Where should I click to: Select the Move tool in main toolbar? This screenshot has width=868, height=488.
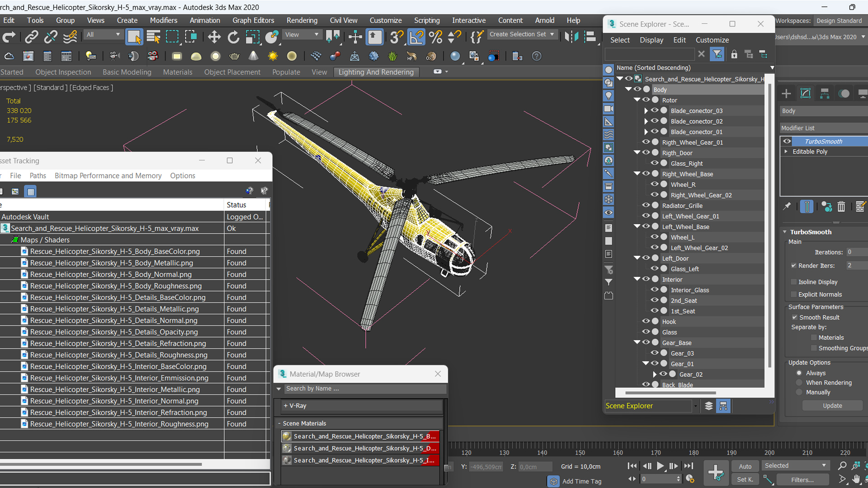tap(214, 37)
